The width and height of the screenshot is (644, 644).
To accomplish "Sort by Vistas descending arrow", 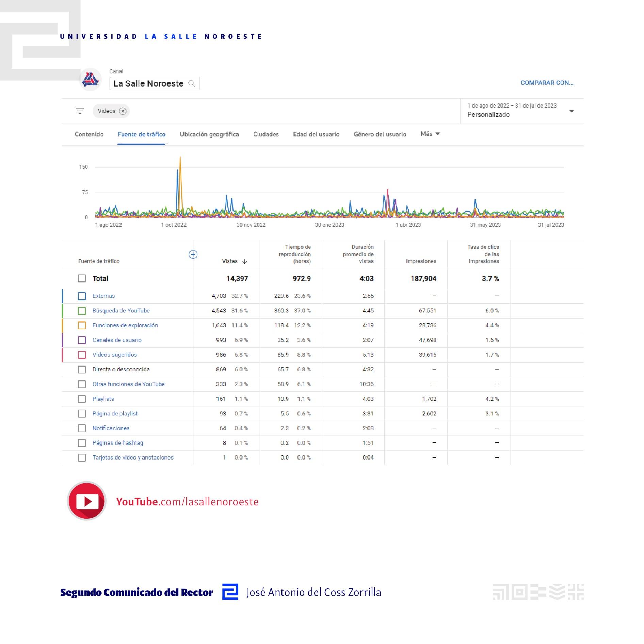I will coord(244,261).
